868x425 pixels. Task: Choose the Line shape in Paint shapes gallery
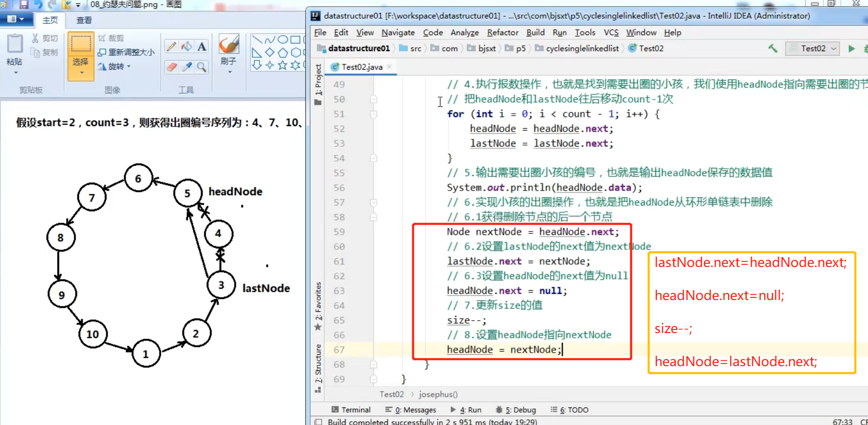[x=257, y=40]
